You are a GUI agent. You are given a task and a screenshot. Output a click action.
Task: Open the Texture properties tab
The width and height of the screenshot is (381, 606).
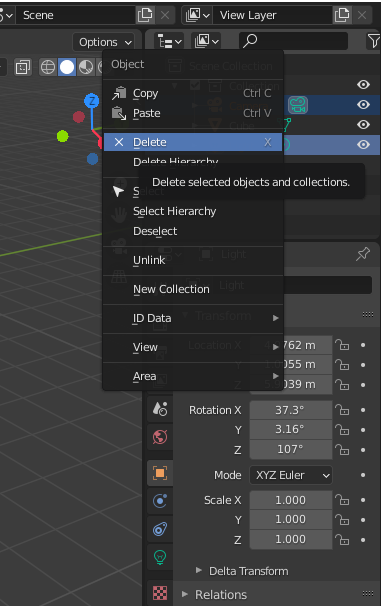160,592
